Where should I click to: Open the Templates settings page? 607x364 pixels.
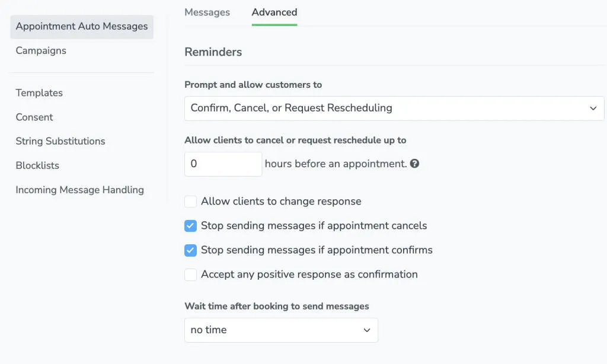(39, 93)
